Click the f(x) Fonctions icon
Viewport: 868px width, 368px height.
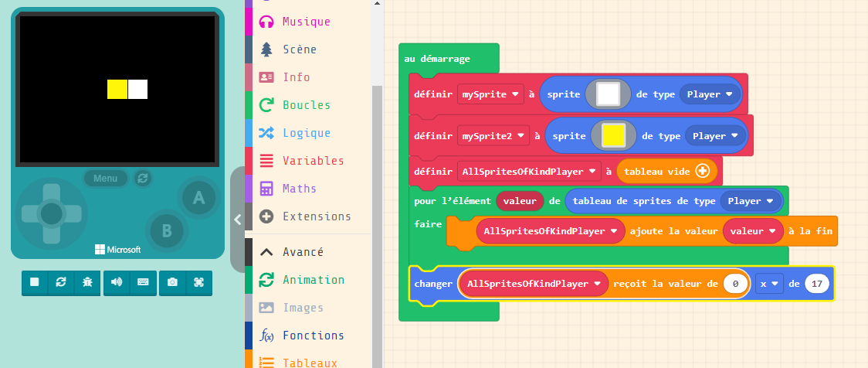[266, 336]
